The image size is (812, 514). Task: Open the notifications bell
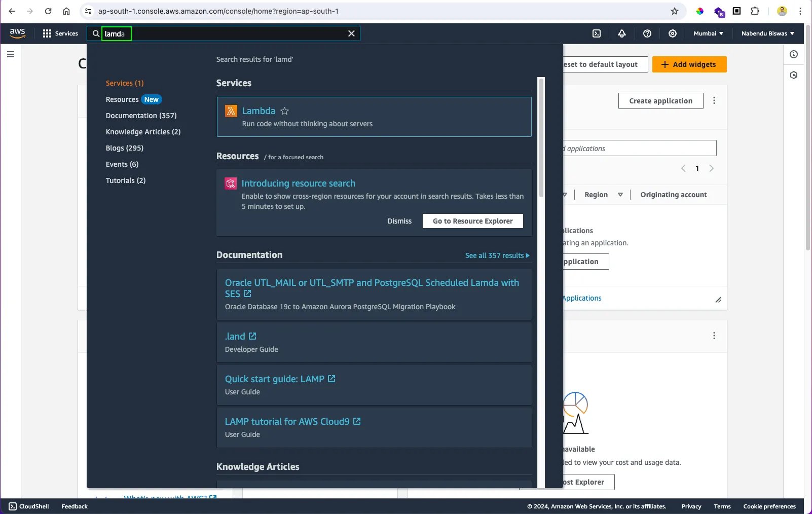pos(622,33)
